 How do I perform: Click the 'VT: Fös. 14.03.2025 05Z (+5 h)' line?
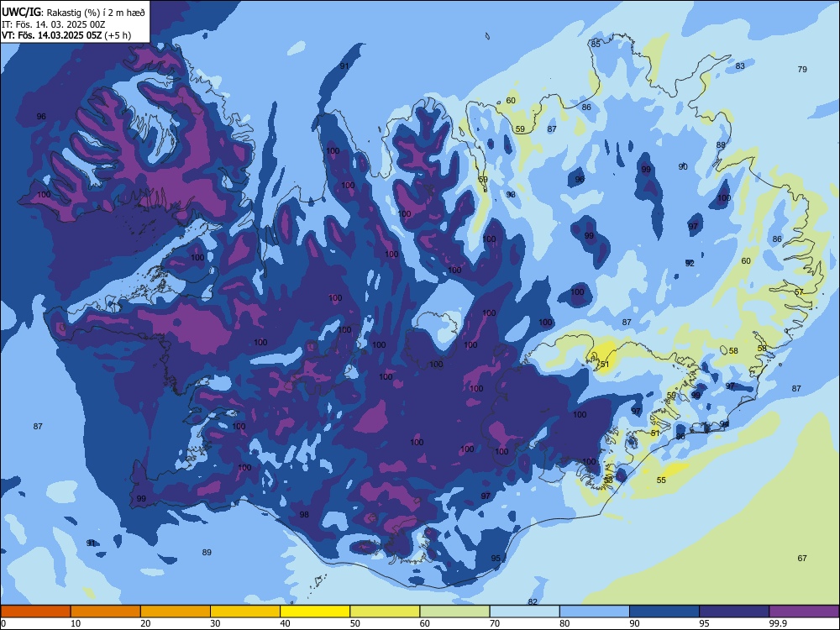[x=66, y=35]
